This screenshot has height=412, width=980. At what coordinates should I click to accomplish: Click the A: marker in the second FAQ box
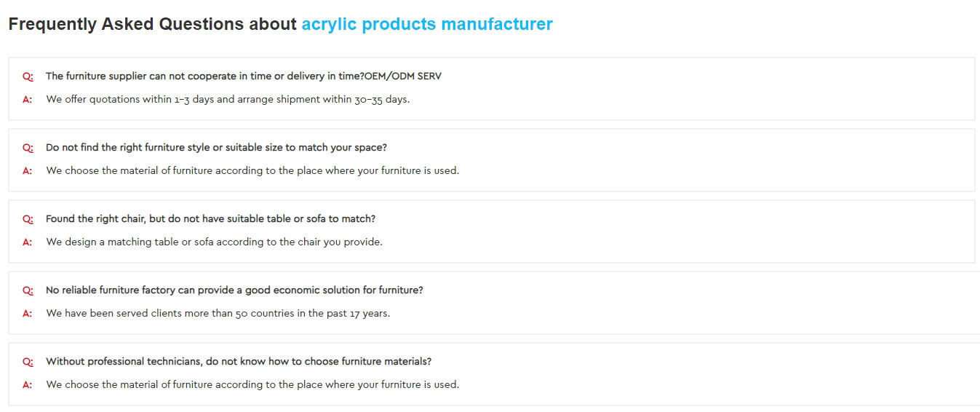28,171
